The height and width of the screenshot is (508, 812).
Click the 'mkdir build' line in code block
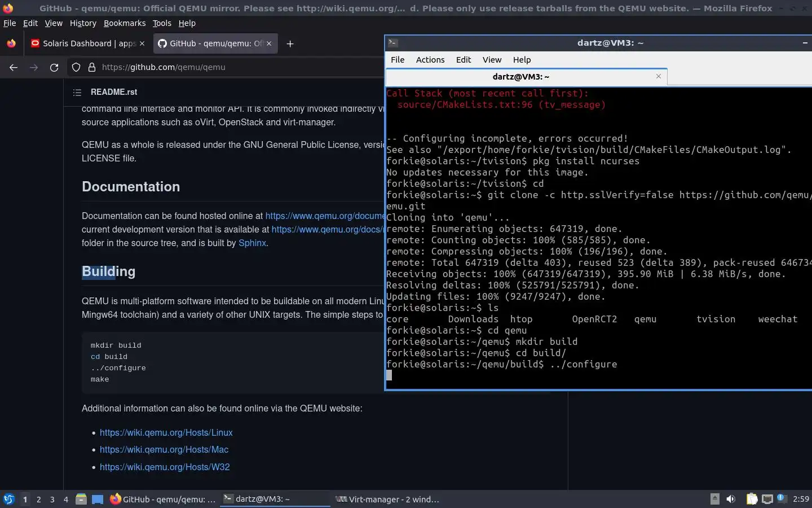pos(116,345)
